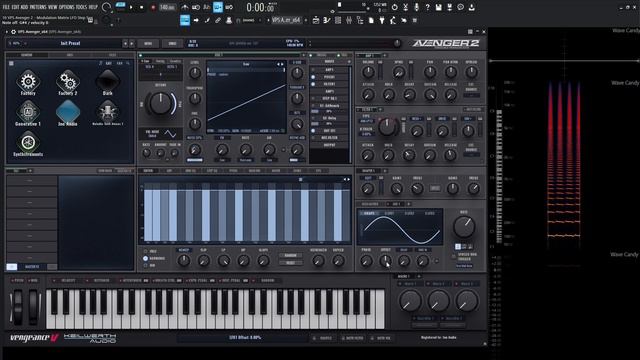This screenshot has width=640, height=360.
Task: Click the floppy disk save icon
Action: pos(438,7)
